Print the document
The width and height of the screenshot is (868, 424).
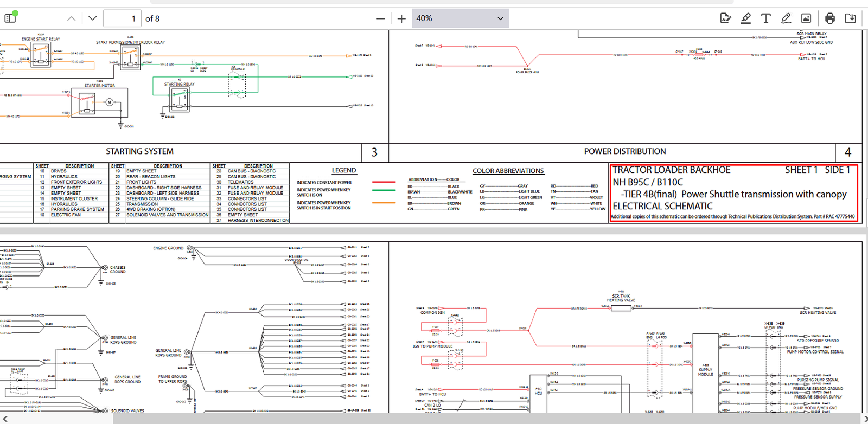point(830,18)
